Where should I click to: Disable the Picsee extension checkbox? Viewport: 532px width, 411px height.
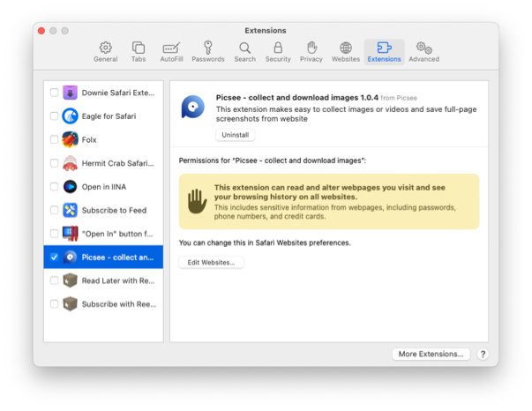pos(54,257)
